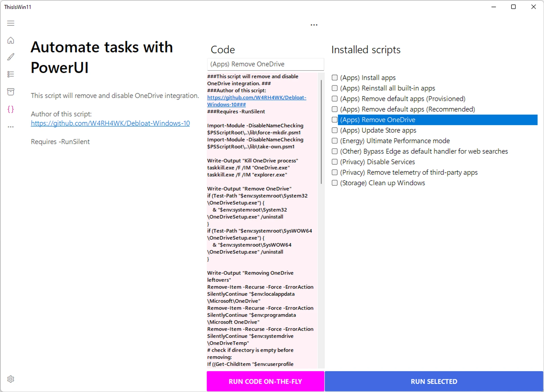Image resolution: width=544 pixels, height=392 pixels.
Task: Check Bypass Edge as default handler box
Action: click(x=335, y=151)
